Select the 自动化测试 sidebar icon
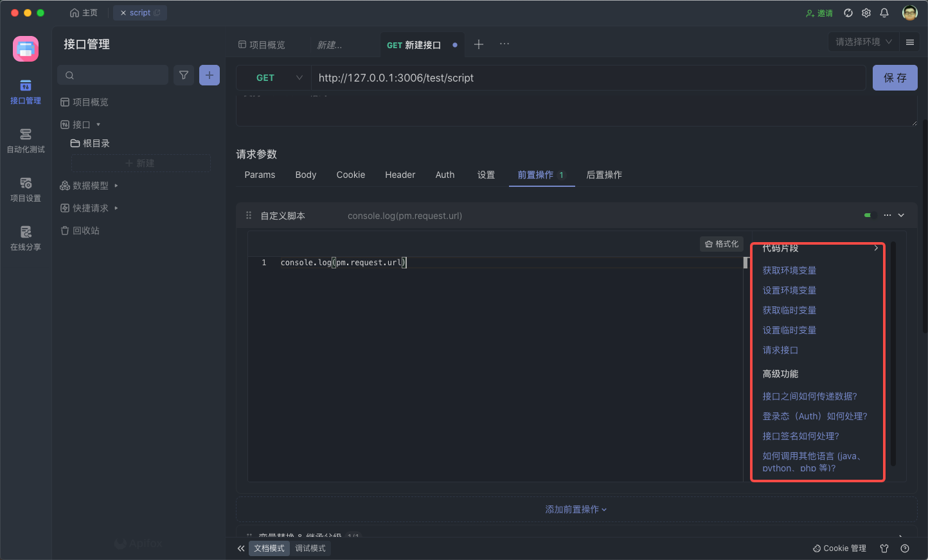The image size is (928, 560). point(26,140)
